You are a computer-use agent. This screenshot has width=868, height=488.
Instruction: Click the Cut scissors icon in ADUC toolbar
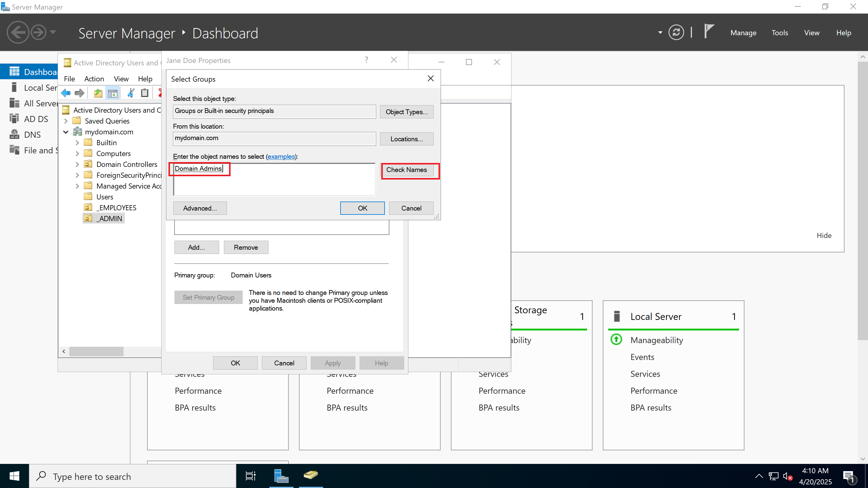tap(131, 93)
